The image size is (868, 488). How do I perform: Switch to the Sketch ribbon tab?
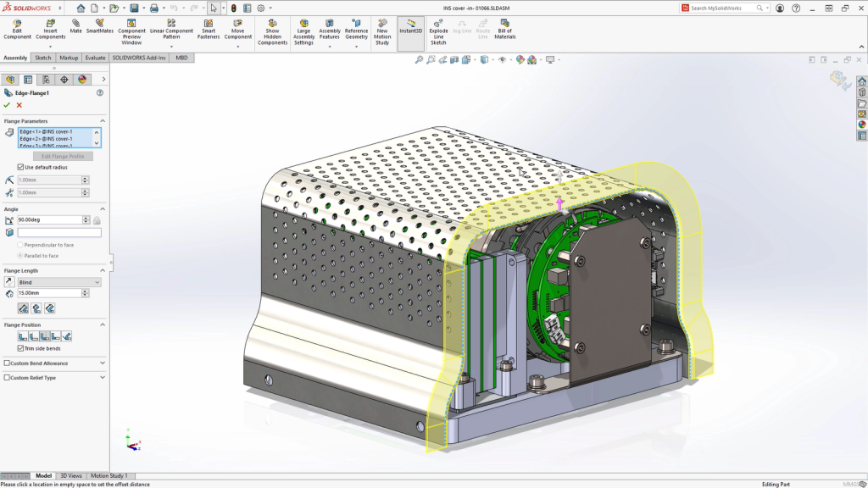pos(42,58)
